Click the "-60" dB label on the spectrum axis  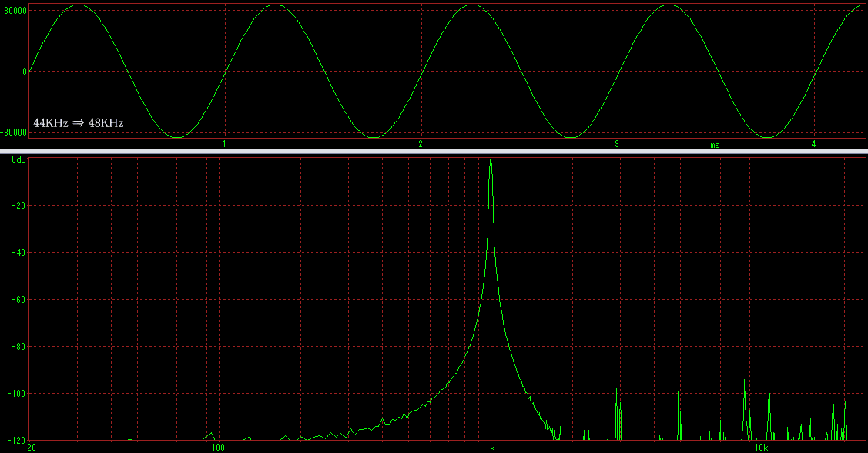coord(18,300)
